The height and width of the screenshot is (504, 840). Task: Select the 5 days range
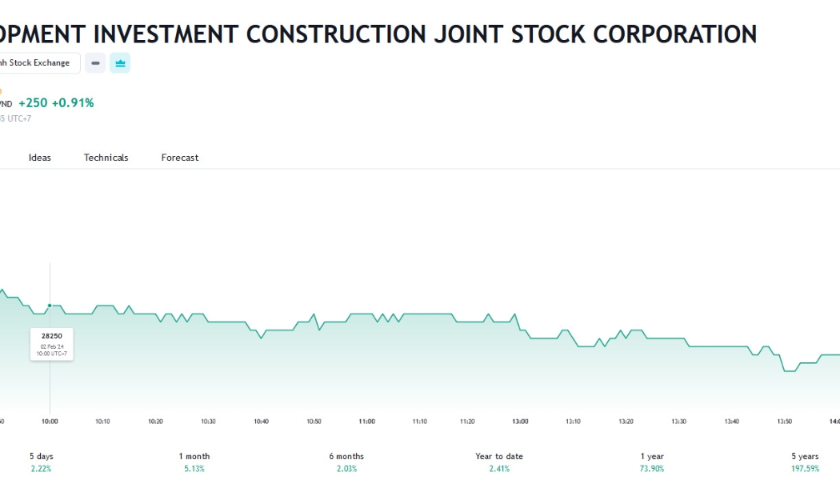[x=42, y=462]
